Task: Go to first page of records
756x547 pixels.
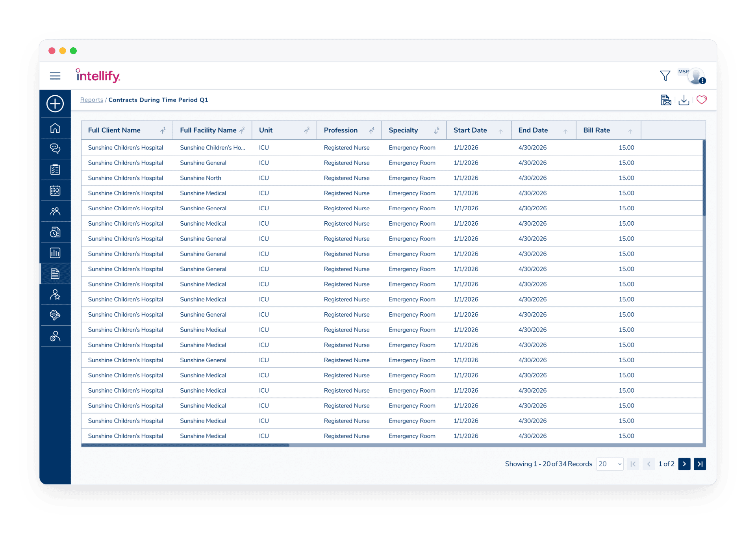Action: pyautogui.click(x=633, y=464)
